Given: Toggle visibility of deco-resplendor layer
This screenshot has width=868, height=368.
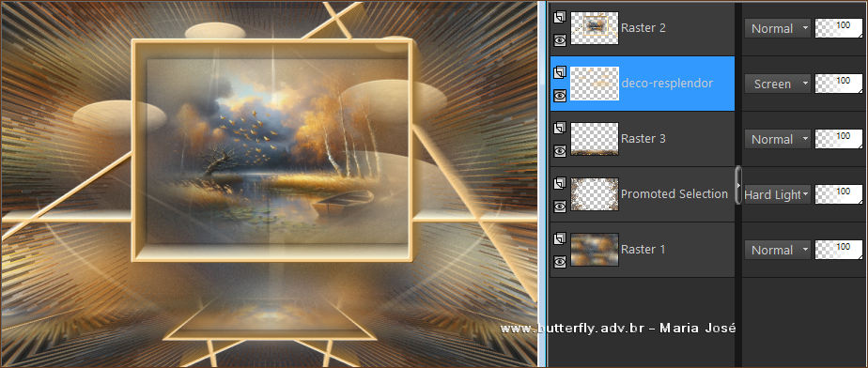Looking at the screenshot, I should (560, 95).
